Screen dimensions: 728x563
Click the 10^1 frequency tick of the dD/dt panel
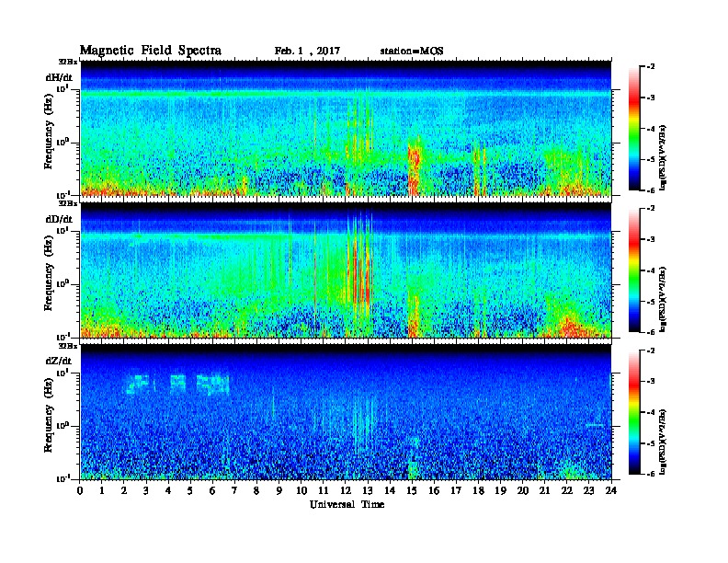point(63,230)
